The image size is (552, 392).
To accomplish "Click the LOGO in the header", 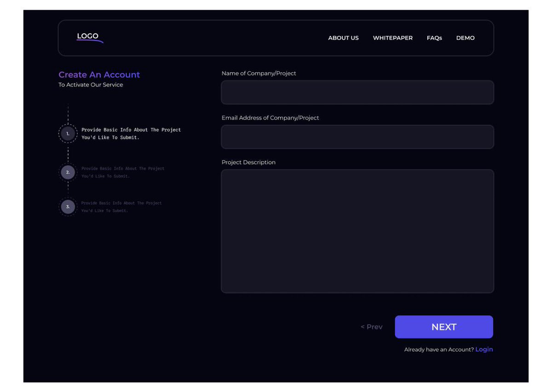I will pos(90,37).
